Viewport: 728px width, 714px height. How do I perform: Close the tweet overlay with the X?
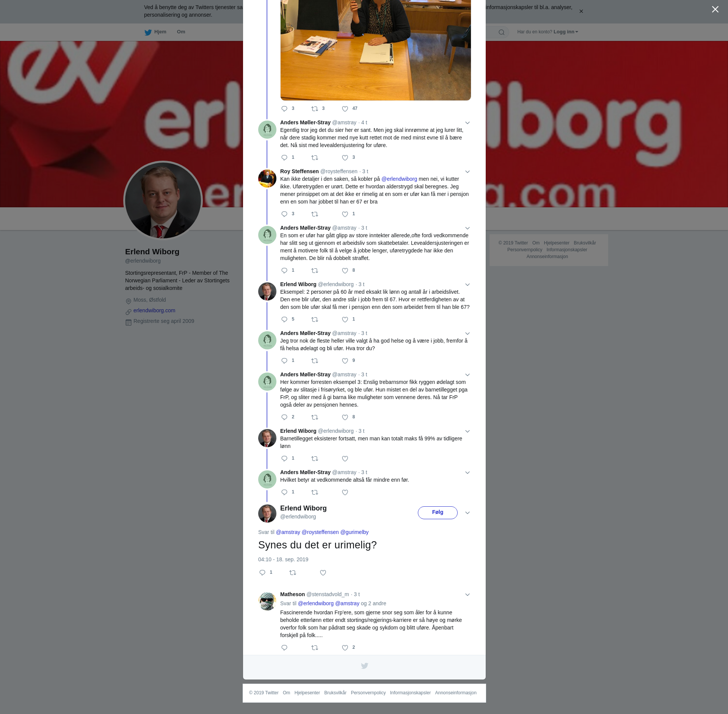point(715,9)
